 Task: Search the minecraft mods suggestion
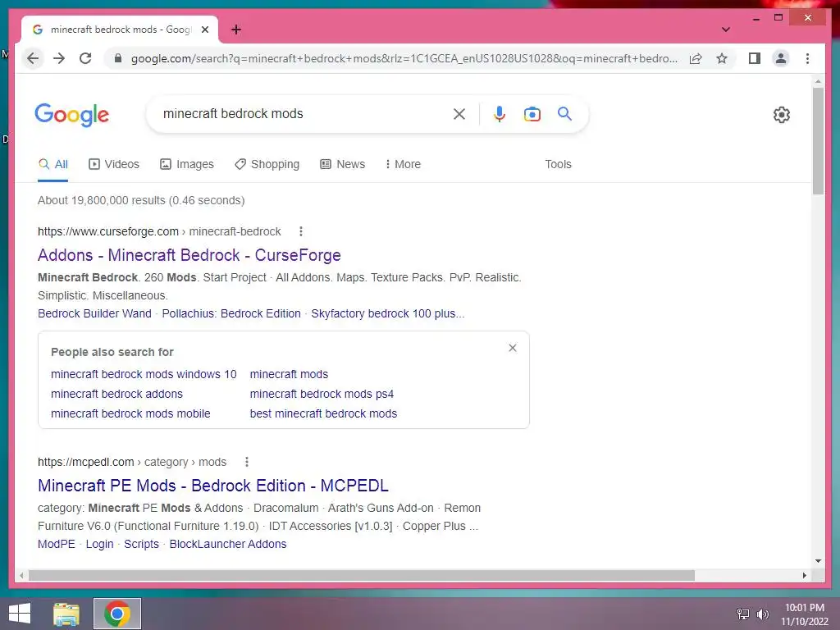point(289,374)
